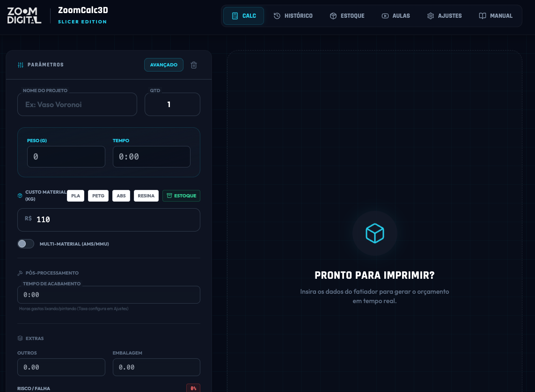The width and height of the screenshot is (535, 392).
Task: Focus the Peso (g) input field
Action: click(66, 157)
